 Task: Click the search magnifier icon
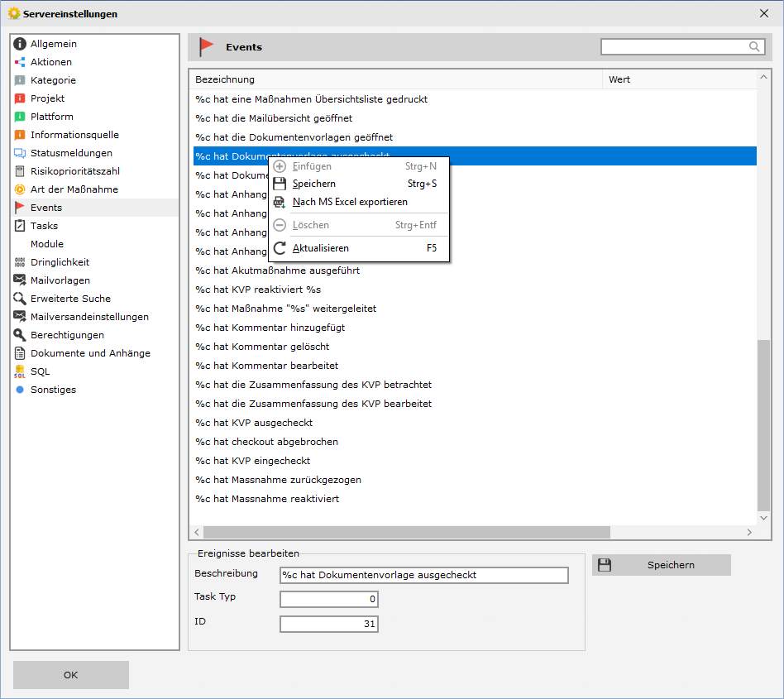tap(754, 47)
